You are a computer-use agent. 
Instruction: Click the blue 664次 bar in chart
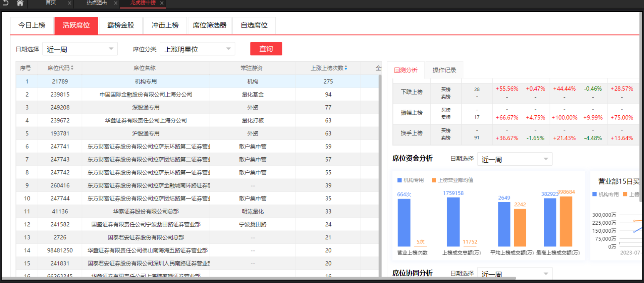tap(404, 223)
